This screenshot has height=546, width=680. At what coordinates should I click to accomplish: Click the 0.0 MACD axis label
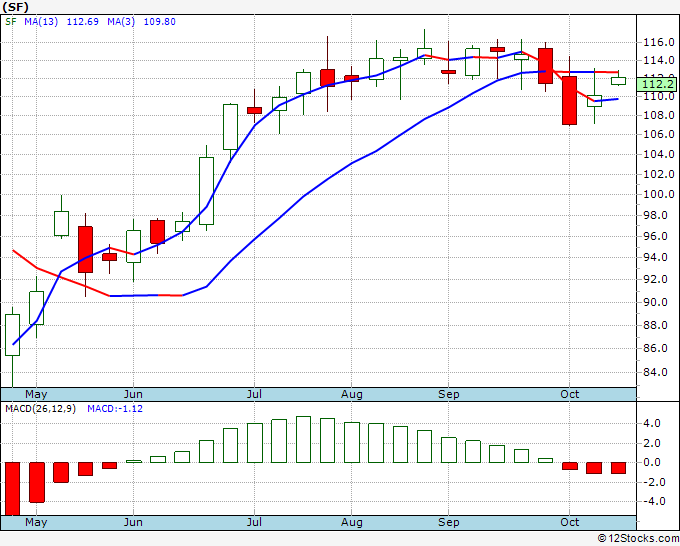point(652,462)
